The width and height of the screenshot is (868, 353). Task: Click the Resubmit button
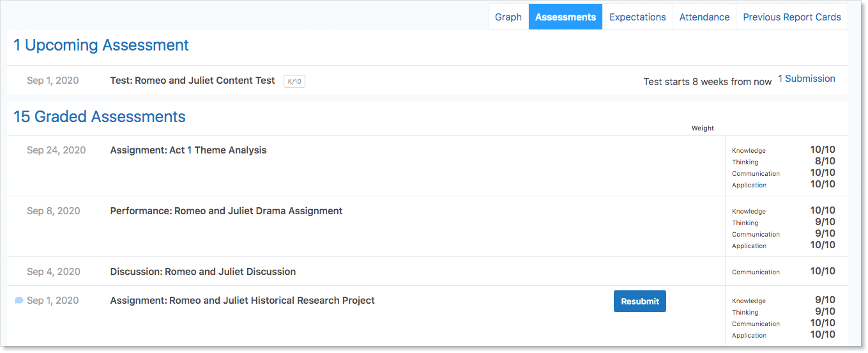640,301
